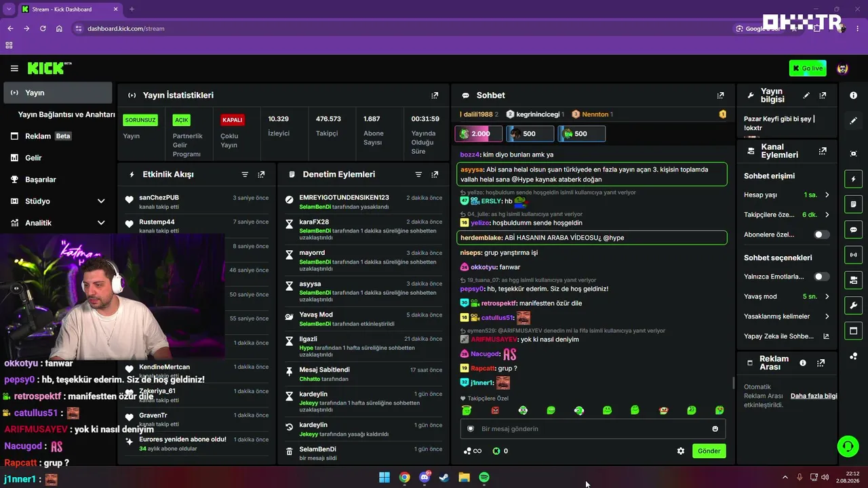Image resolution: width=868 pixels, height=488 pixels.
Task: Send message with Gönder button
Action: pyautogui.click(x=709, y=451)
